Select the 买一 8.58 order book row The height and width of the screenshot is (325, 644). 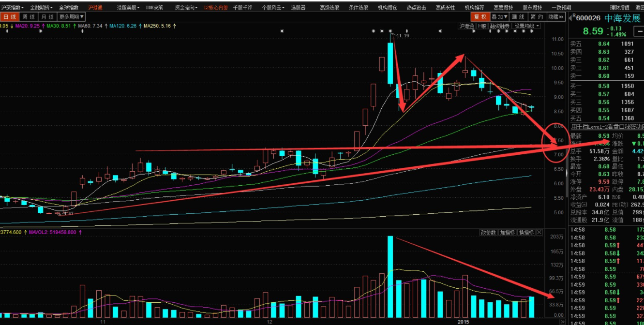(607, 86)
